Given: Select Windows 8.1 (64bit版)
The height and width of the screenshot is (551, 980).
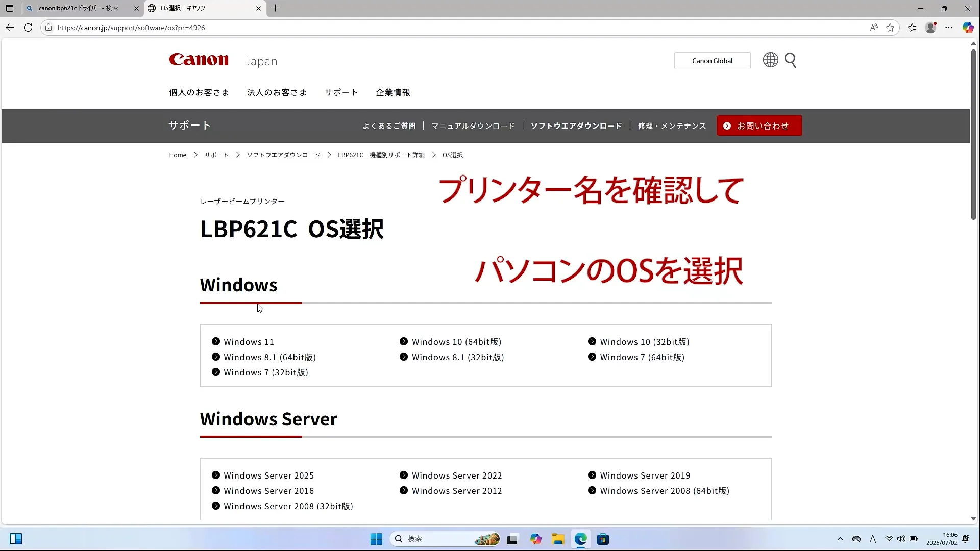Looking at the screenshot, I should click(264, 357).
